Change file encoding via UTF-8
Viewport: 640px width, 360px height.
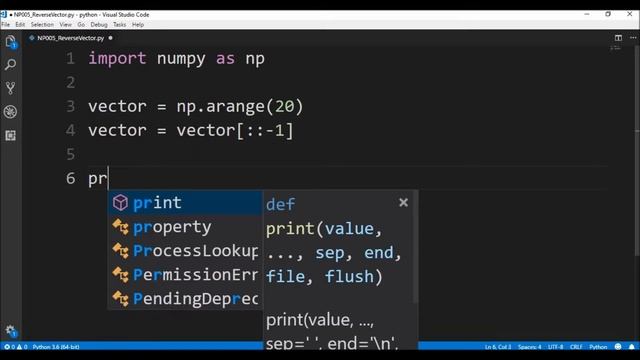555,347
